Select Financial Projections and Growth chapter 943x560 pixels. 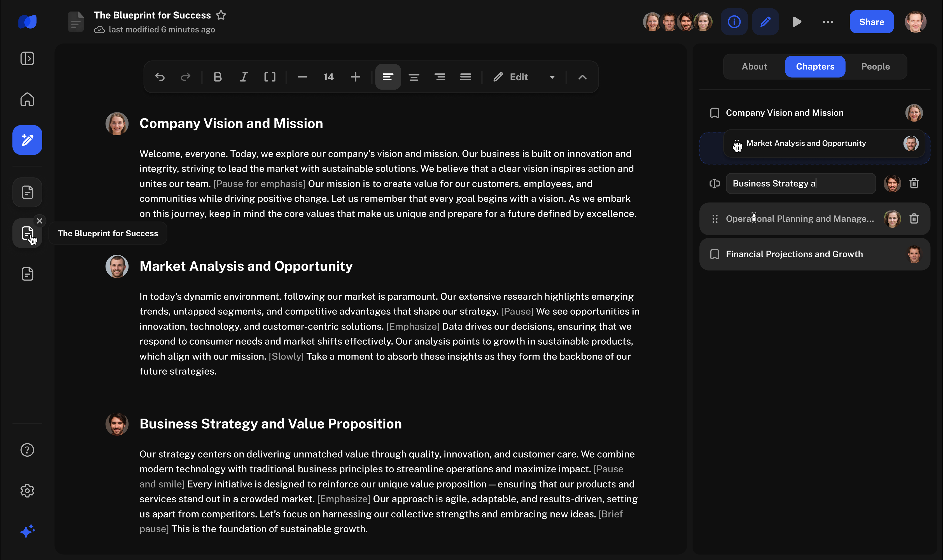pos(815,254)
